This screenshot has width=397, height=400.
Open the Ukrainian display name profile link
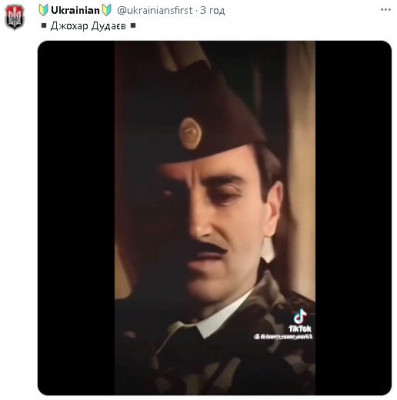(75, 10)
